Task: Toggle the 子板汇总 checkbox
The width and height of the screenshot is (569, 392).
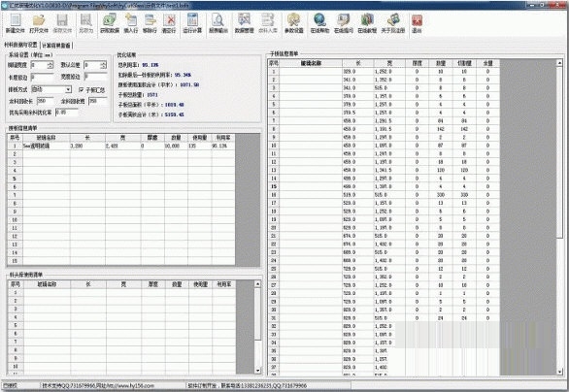Action: [x=82, y=89]
